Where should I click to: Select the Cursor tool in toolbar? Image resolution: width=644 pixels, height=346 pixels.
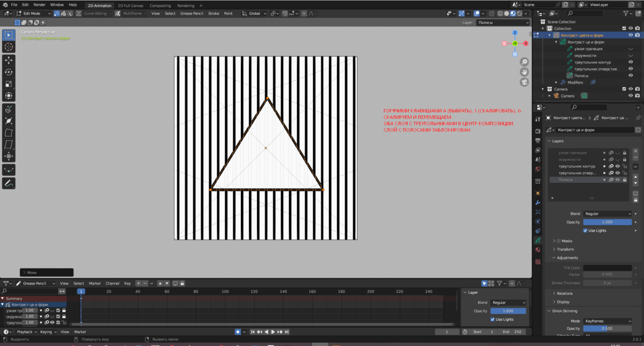(9, 47)
